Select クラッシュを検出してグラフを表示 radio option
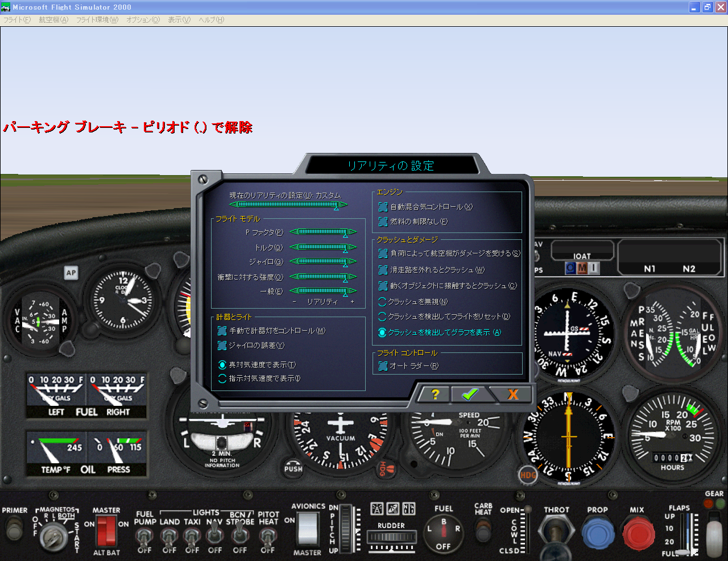This screenshot has width=728, height=561. coord(382,333)
